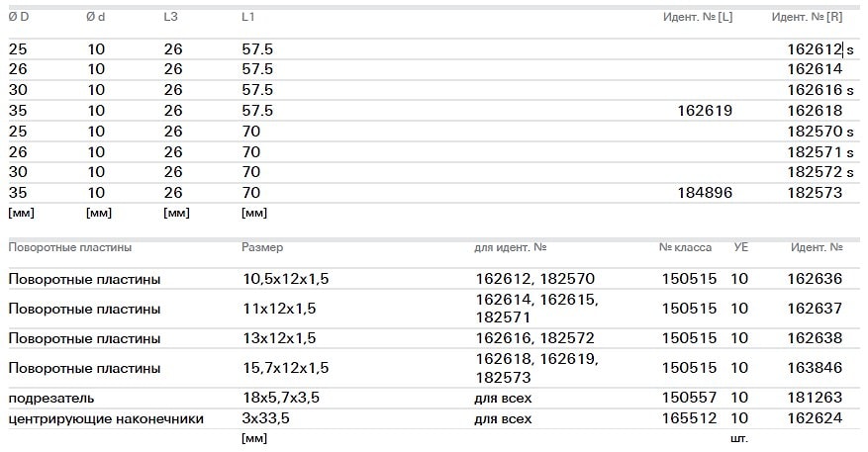Select ident number 184896 in the [L] column
This screenshot has width=868, height=452.
pos(705,193)
